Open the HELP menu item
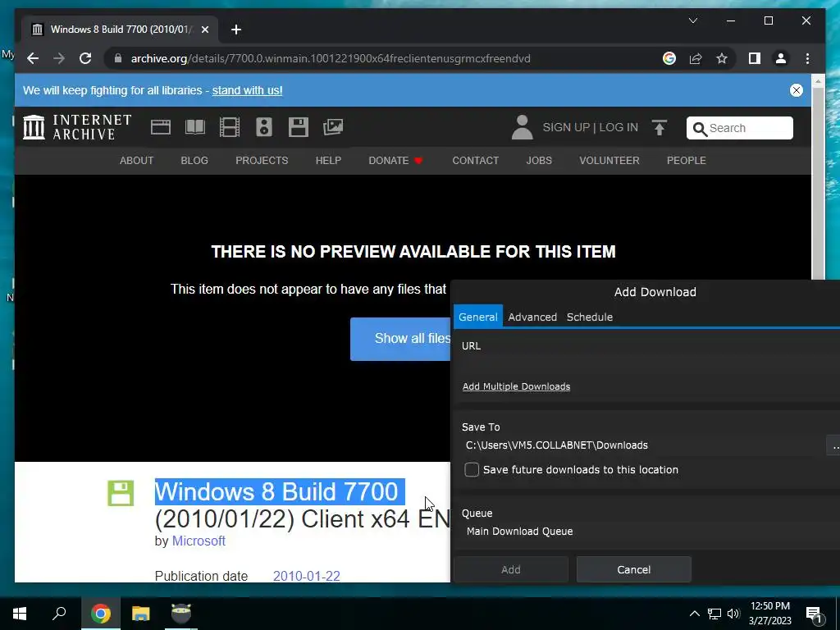 pos(328,160)
